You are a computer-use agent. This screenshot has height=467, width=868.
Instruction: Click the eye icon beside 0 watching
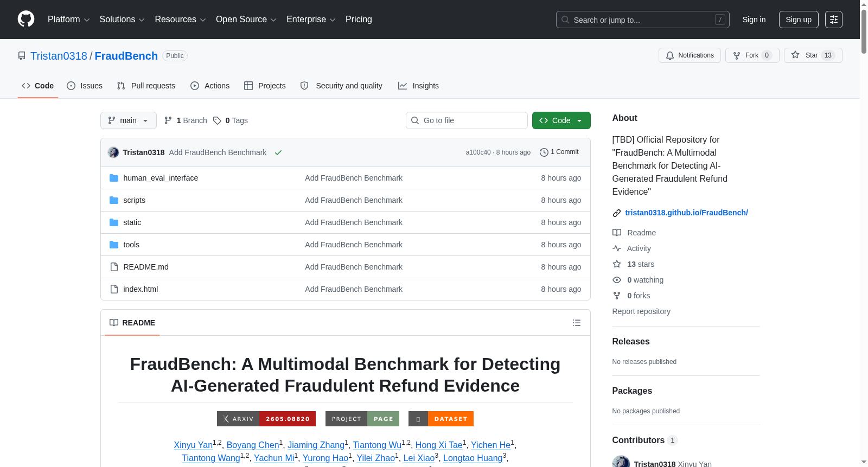(x=617, y=280)
